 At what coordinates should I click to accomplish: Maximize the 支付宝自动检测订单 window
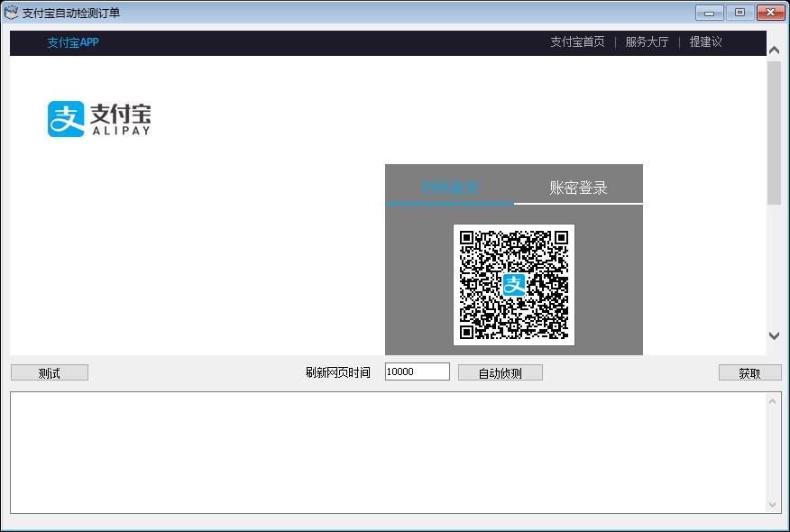[739, 13]
